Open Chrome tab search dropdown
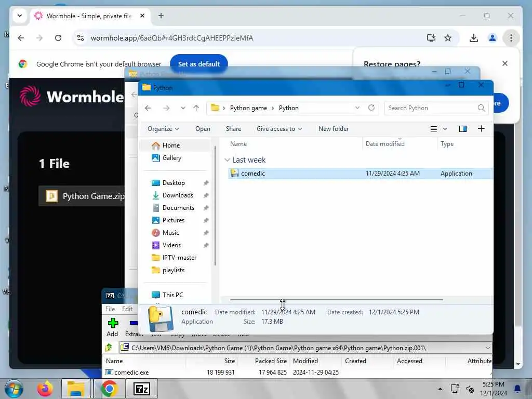This screenshot has height=399, width=532. (20, 16)
